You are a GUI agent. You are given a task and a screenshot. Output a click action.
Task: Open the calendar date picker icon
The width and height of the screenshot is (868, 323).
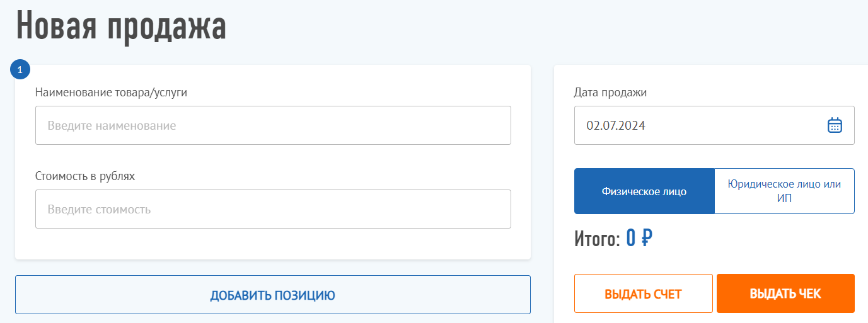point(834,125)
